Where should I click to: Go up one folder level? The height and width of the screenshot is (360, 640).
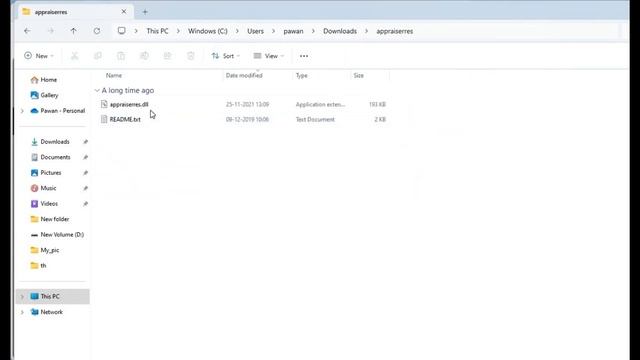click(73, 31)
